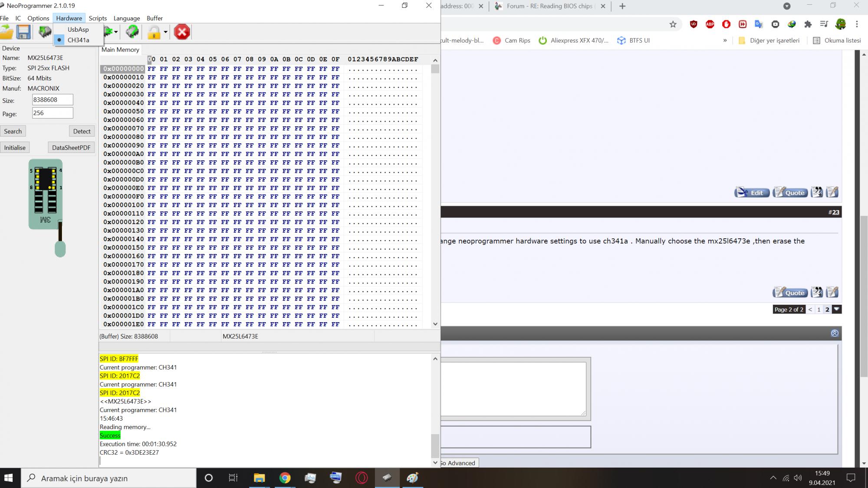
Task: Click the open file folder icon
Action: tap(6, 32)
